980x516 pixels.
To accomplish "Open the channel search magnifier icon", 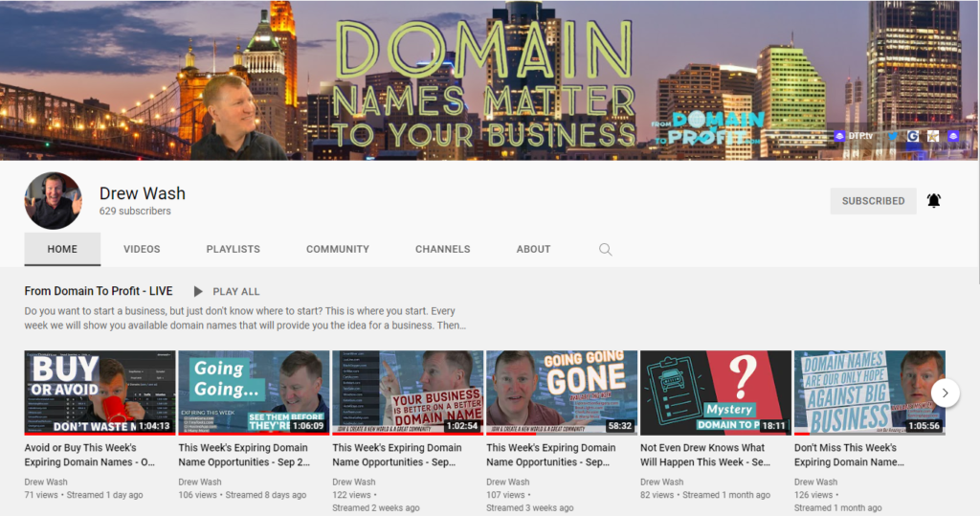I will 605,249.
